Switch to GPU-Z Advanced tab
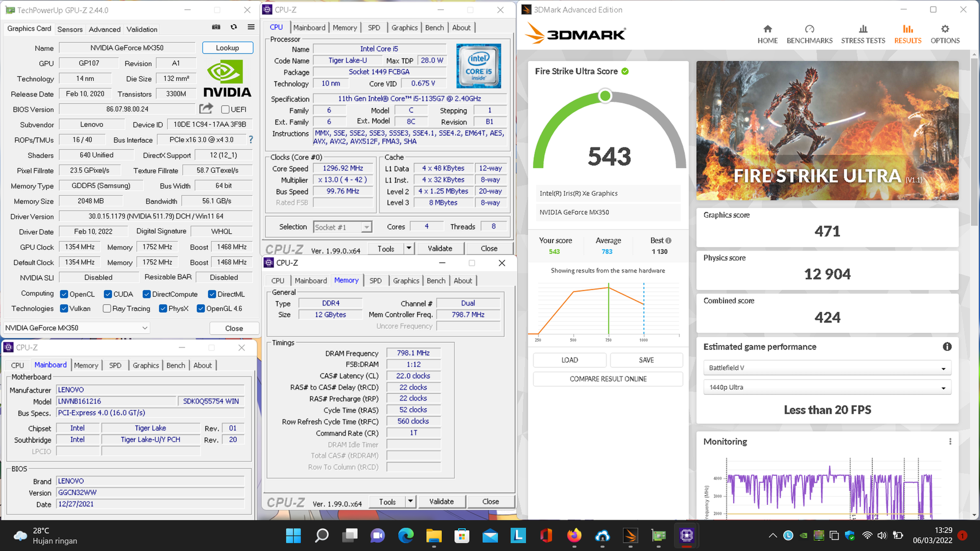The height and width of the screenshot is (551, 980). point(105,29)
